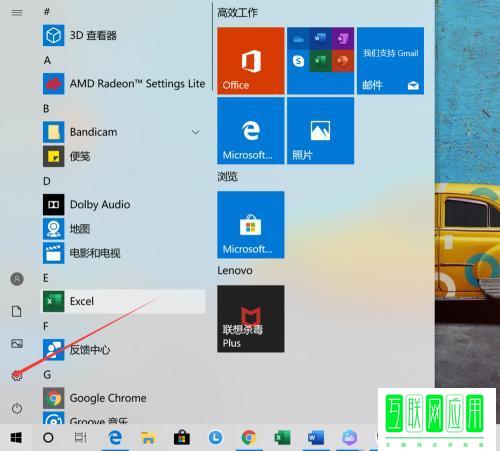Screen dimensions: 500x451
Task: Open the Documents sidebar icon
Action: click(17, 311)
